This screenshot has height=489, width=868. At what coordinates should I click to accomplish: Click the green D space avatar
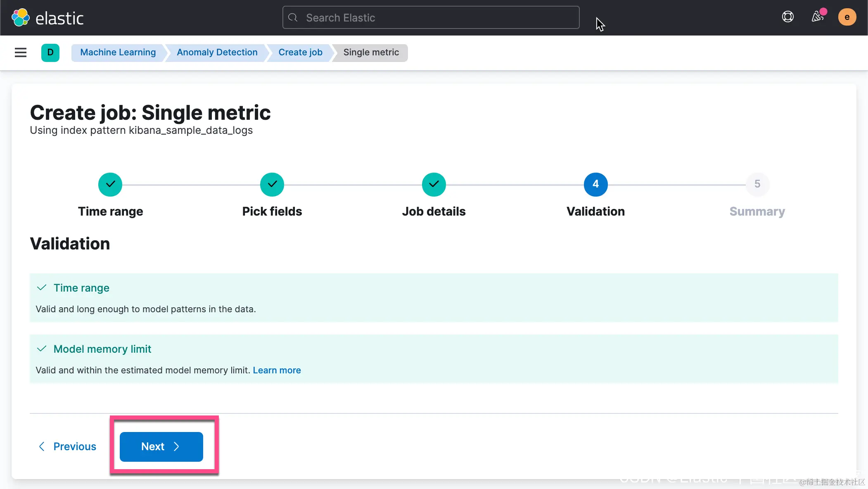(50, 52)
